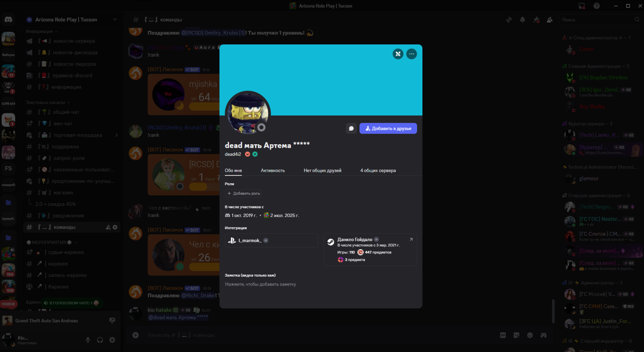Screen dimensions: 644x352
Task: Click the Steam 447 предметов inventory entry
Action: pyautogui.click(x=375, y=252)
